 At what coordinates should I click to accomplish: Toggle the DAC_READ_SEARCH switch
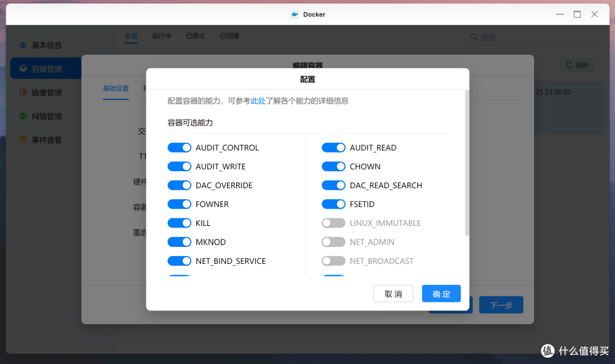coord(333,185)
